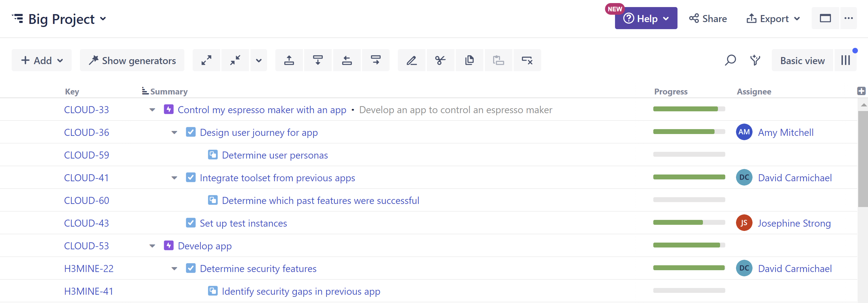868x303 pixels.
Task: Click the remove row icon in toolbar
Action: [527, 60]
